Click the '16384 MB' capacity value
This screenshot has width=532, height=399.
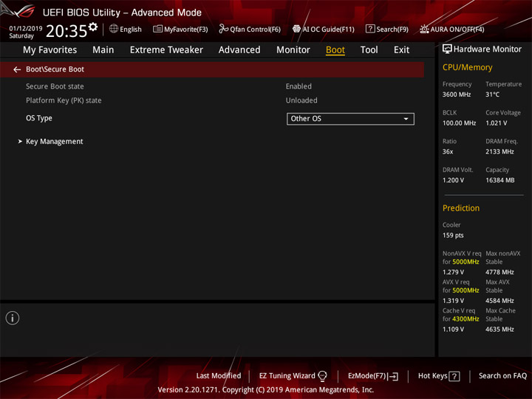point(499,180)
